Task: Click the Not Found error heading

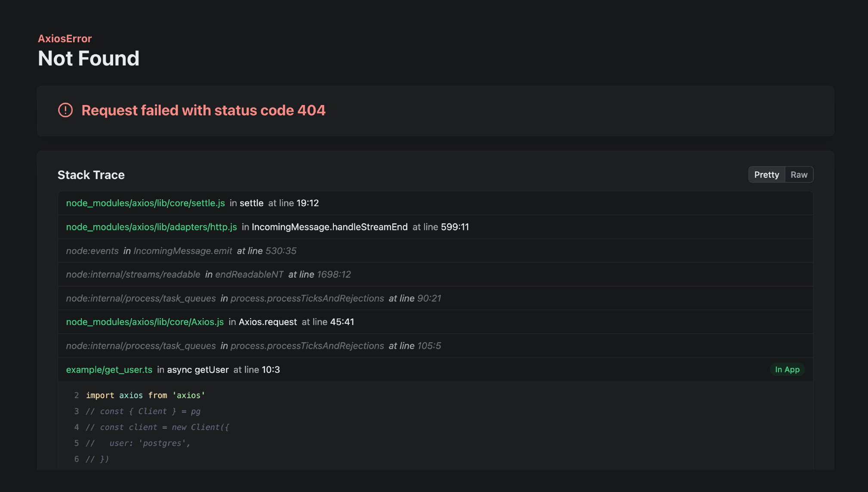Action: click(89, 59)
